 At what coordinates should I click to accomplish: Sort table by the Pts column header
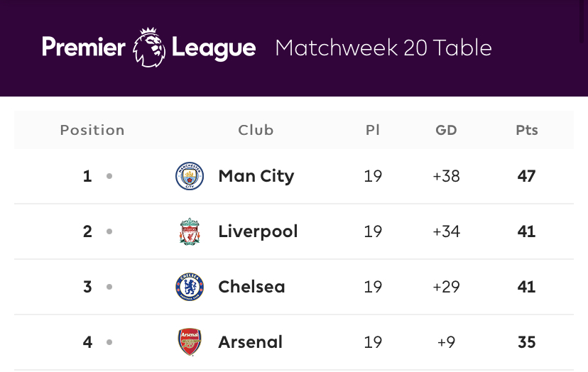[x=527, y=130]
